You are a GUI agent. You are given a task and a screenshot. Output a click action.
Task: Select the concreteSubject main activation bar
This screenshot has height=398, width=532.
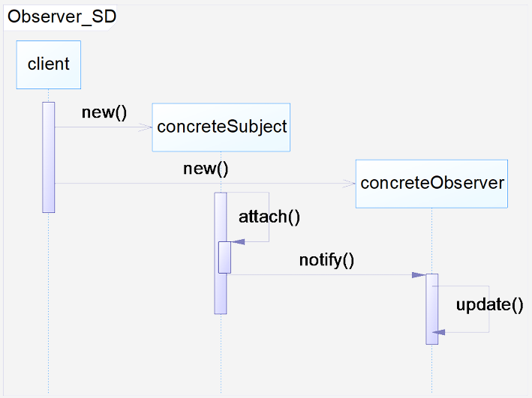(221, 253)
